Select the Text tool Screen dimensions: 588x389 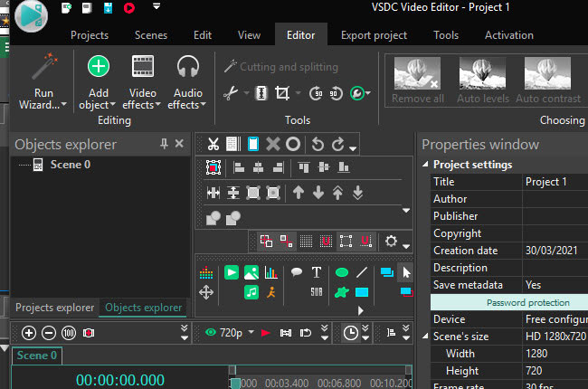[x=317, y=272]
